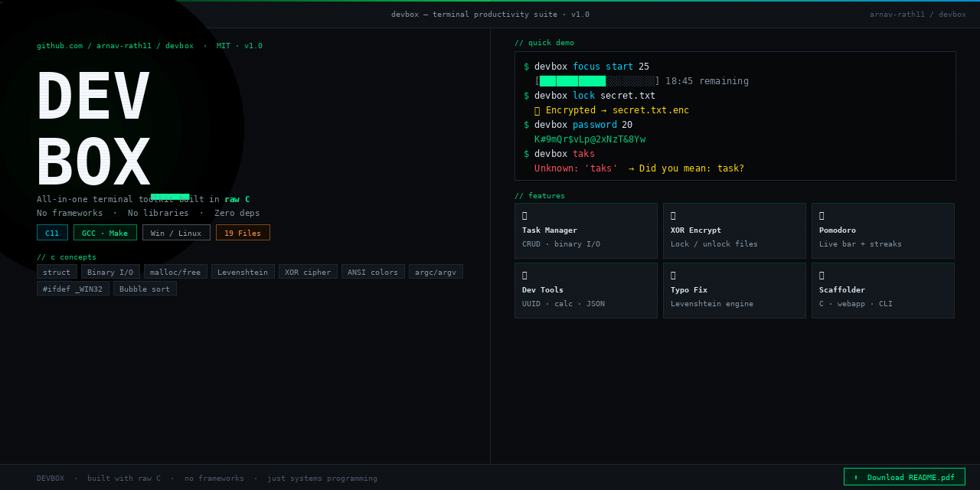The width and height of the screenshot is (980, 490).
Task: Select the ANSI colors concept tag
Action: (373, 272)
